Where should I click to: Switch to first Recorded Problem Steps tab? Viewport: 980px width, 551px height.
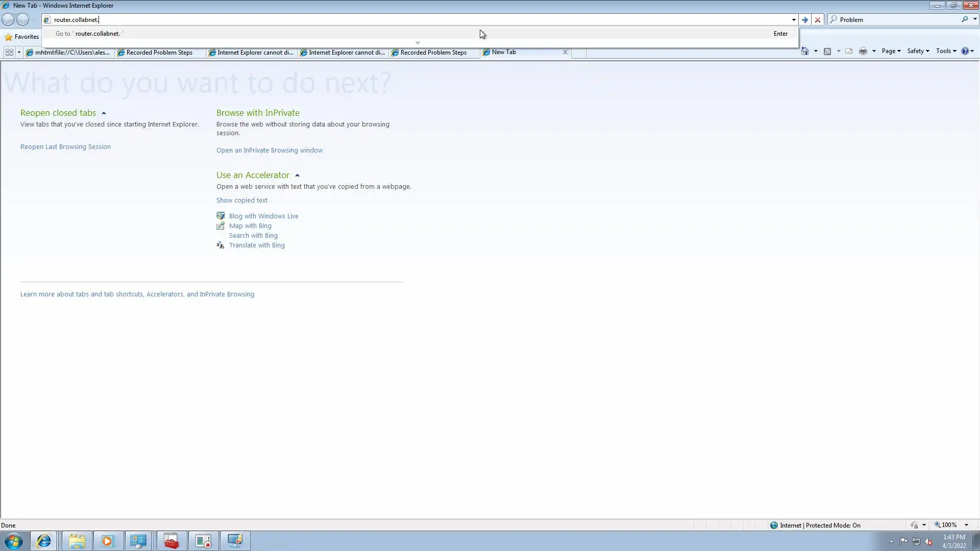159,53
